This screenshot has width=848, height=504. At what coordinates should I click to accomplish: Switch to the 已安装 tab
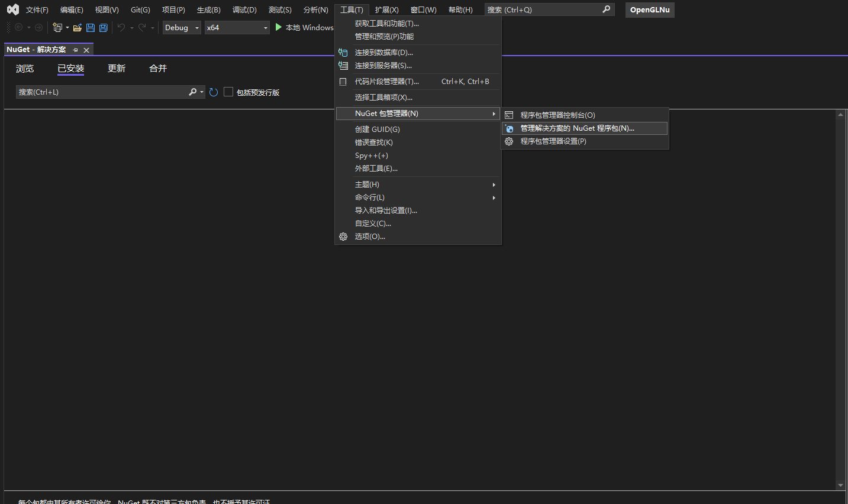coord(71,69)
